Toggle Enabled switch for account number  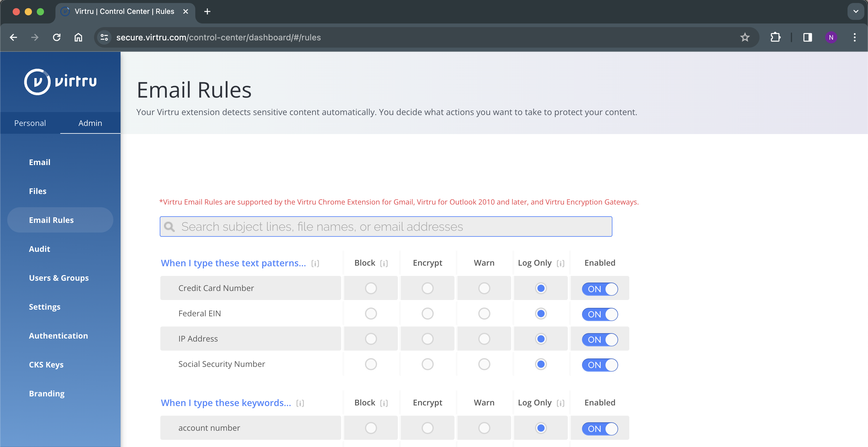[x=600, y=429]
